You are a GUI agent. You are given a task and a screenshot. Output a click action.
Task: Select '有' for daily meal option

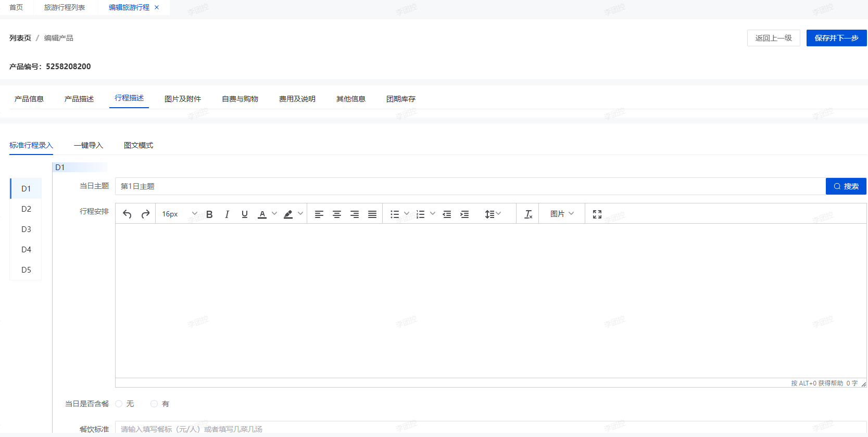click(x=154, y=404)
